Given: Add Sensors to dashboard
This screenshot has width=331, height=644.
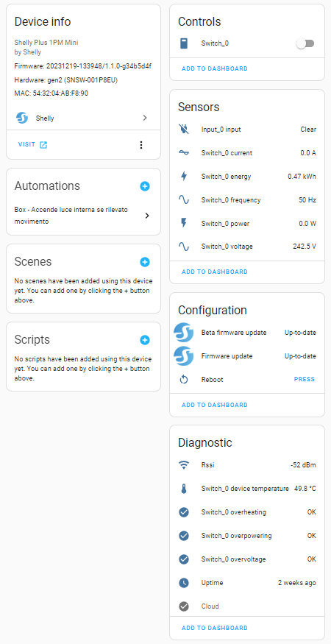Looking at the screenshot, I should [215, 272].
